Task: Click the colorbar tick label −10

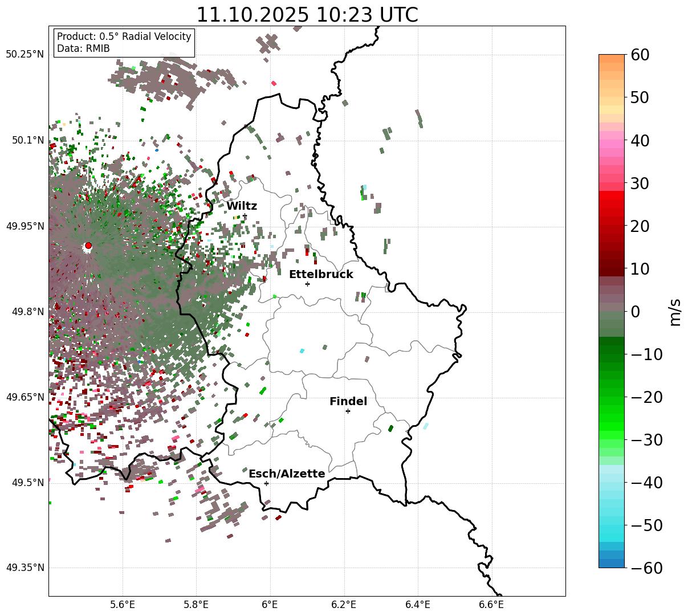Action: [x=646, y=354]
